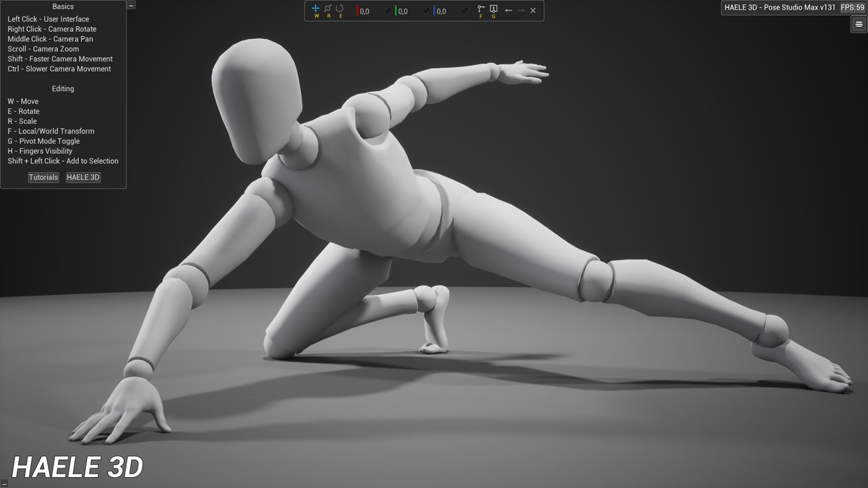Click the 'Basics' heading

[63, 7]
